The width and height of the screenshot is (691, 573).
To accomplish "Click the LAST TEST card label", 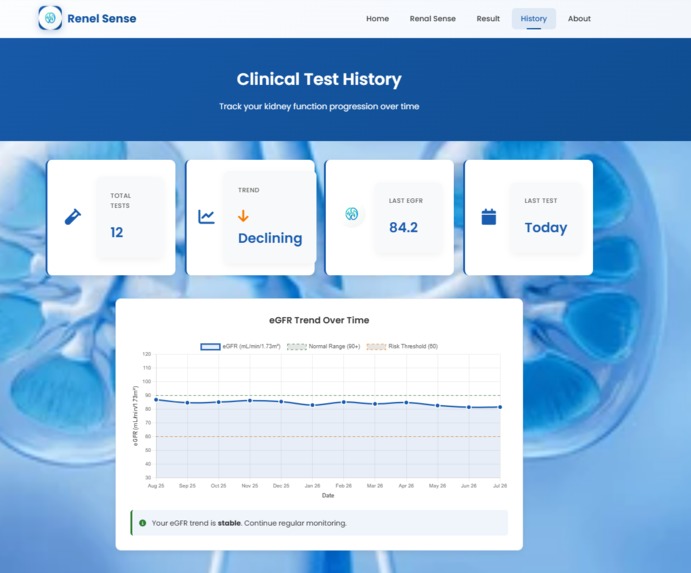I will click(541, 201).
